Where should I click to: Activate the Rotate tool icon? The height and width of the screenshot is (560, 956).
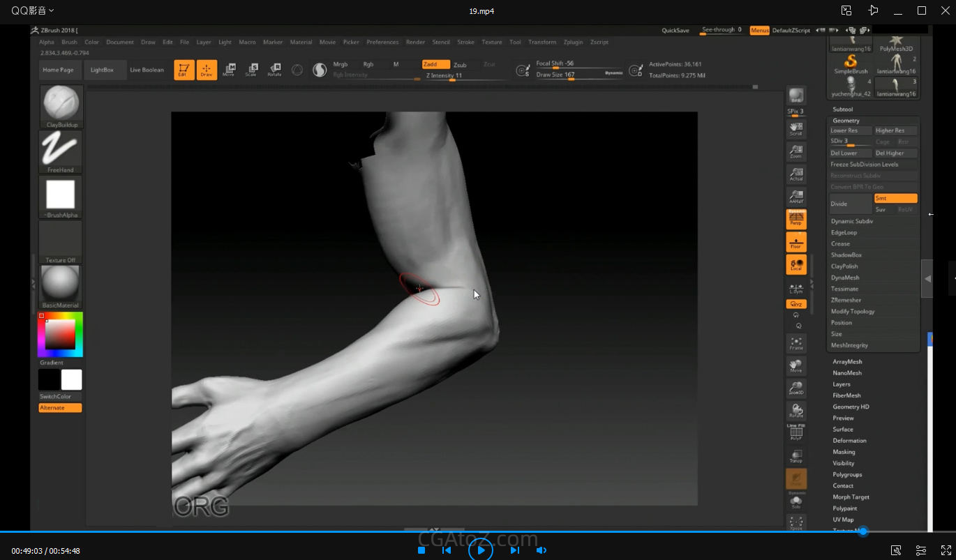pos(275,69)
